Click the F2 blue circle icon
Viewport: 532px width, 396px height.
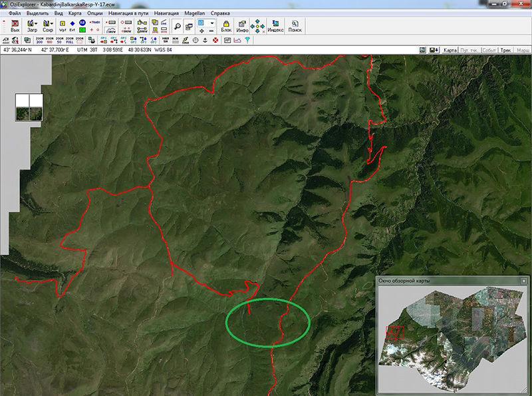click(x=82, y=23)
